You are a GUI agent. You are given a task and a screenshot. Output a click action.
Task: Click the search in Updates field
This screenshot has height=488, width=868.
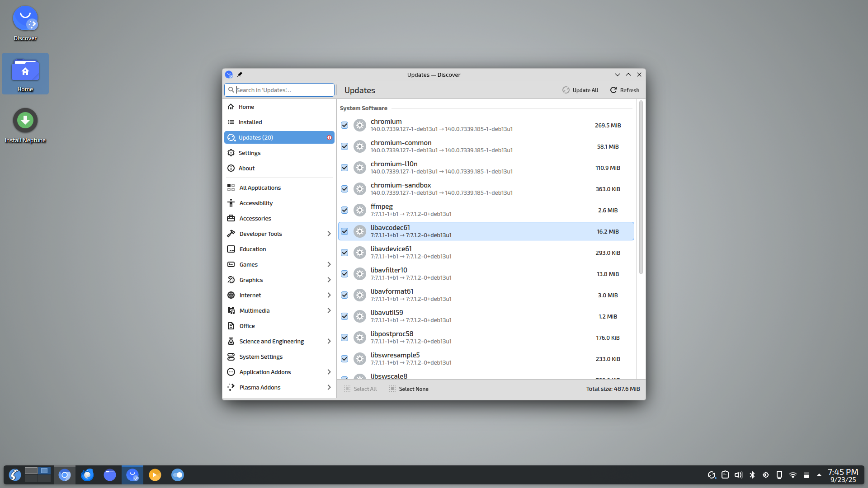283,90
